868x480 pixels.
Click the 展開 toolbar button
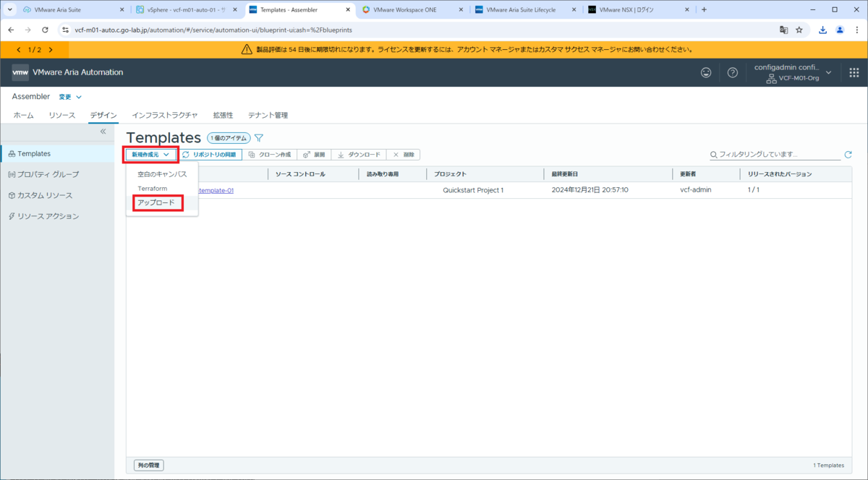click(x=314, y=155)
